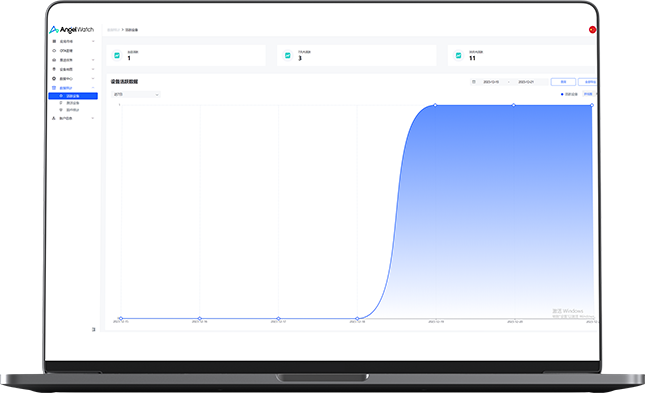The image size is (645, 393).
Task: Toggle the blue dot legend series in chart
Action: click(x=570, y=94)
